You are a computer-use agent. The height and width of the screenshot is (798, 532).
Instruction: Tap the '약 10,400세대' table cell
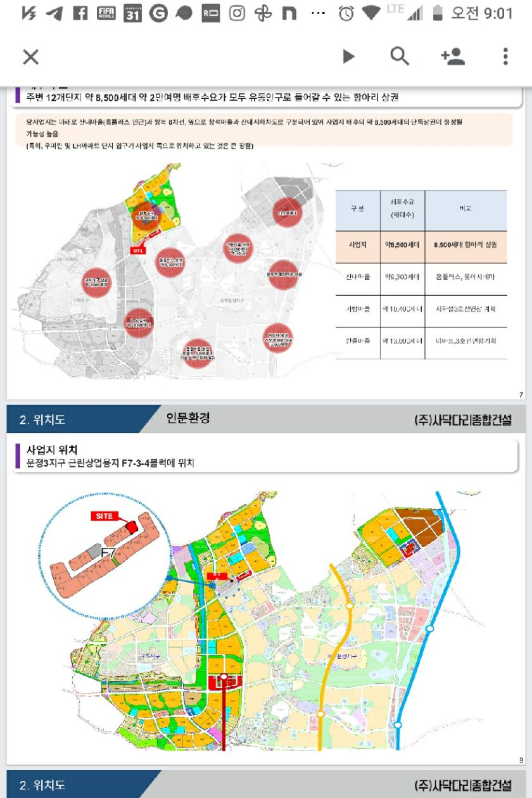tap(402, 311)
